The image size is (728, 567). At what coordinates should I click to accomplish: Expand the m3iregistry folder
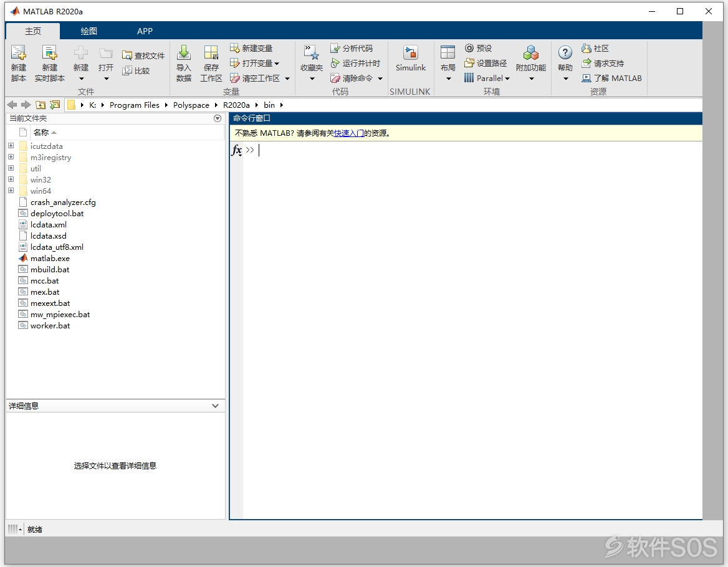click(11, 157)
